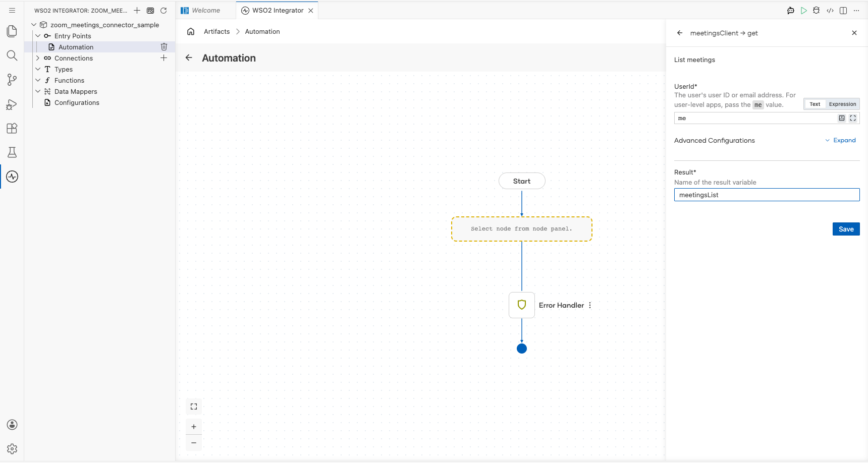Open the Search icon in activity bar
The width and height of the screenshot is (868, 463).
[12, 55]
